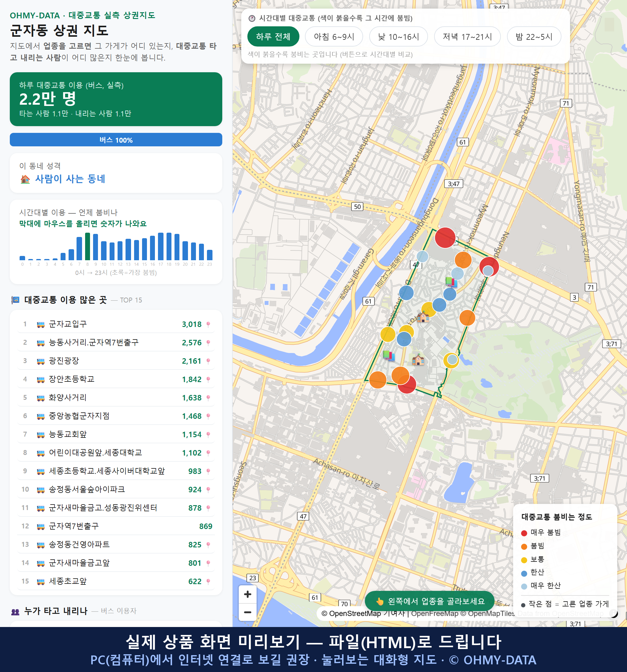Click the pin icon for 중앙농협군자지점
This screenshot has width=627, height=672.
point(208,416)
